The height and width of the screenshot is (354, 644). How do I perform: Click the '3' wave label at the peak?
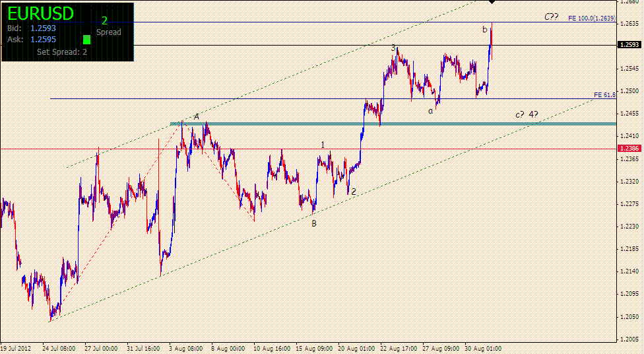(x=393, y=48)
